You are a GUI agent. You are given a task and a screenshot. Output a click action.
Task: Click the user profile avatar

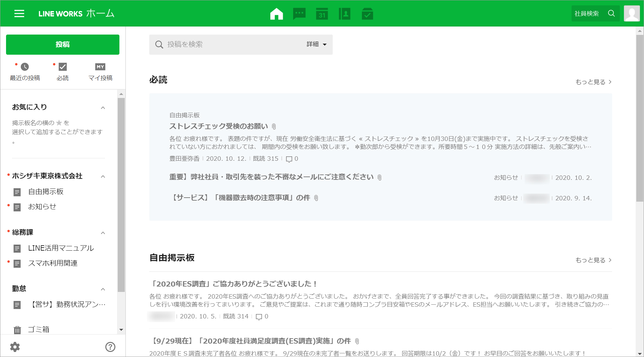click(632, 13)
